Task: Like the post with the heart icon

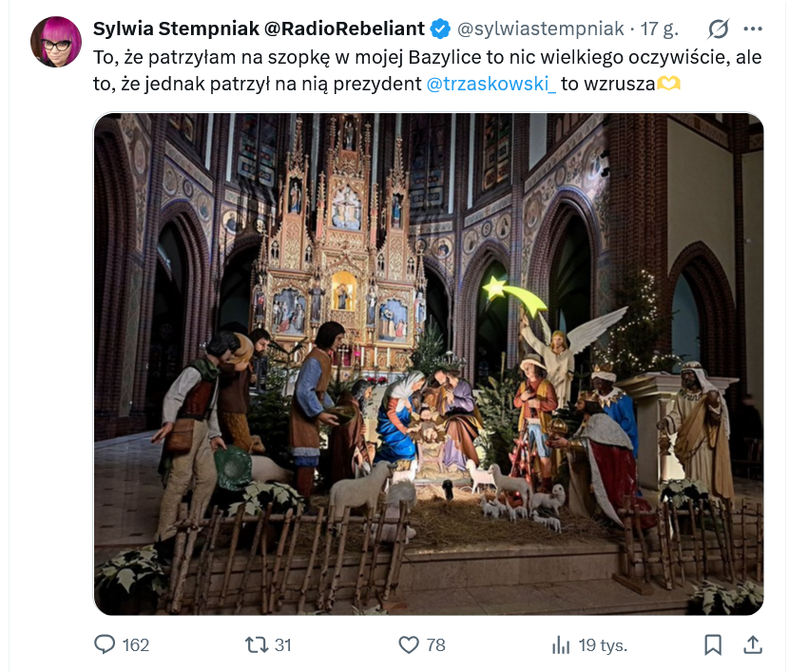Action: click(x=407, y=644)
